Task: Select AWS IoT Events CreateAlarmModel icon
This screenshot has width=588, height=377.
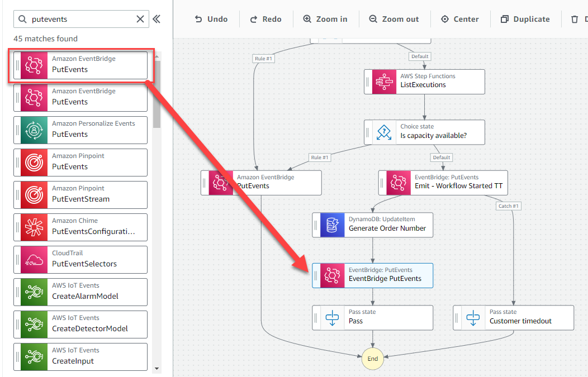Action: pos(34,292)
